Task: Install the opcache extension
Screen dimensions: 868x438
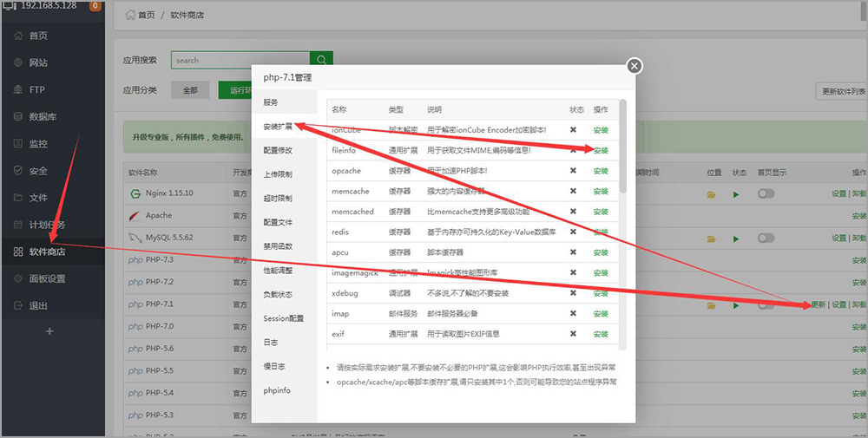Action: 601,171
